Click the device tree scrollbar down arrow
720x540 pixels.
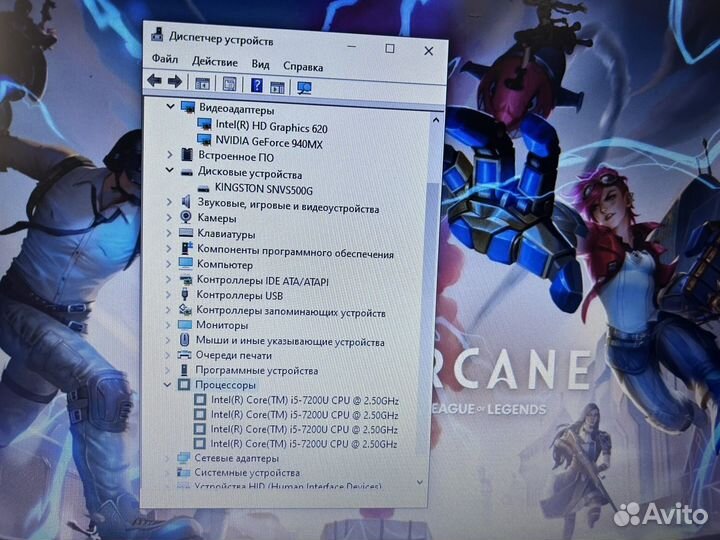(x=419, y=482)
